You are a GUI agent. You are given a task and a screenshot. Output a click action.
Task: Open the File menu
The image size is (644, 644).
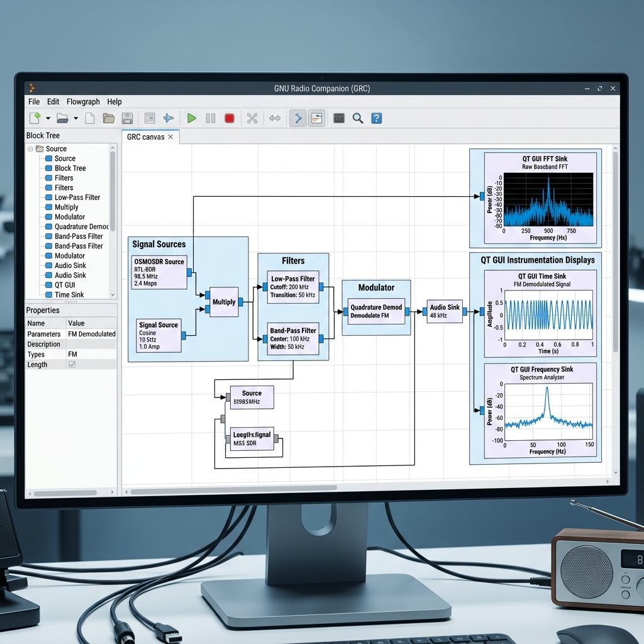click(34, 101)
